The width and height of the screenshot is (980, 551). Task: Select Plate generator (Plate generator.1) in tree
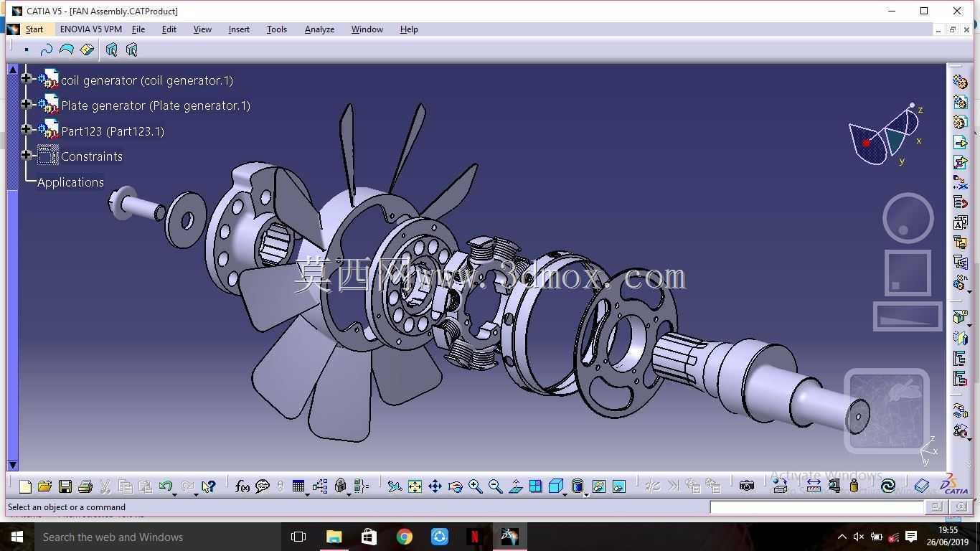coord(156,105)
